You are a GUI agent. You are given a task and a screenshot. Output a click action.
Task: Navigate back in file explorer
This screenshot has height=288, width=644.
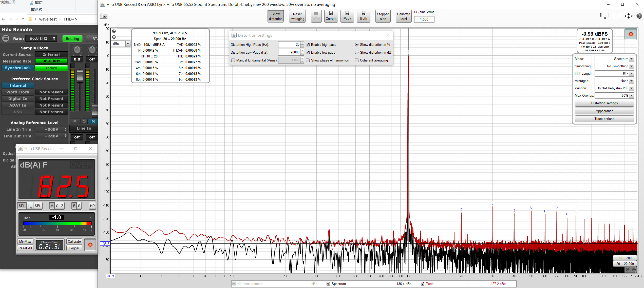coord(3,19)
